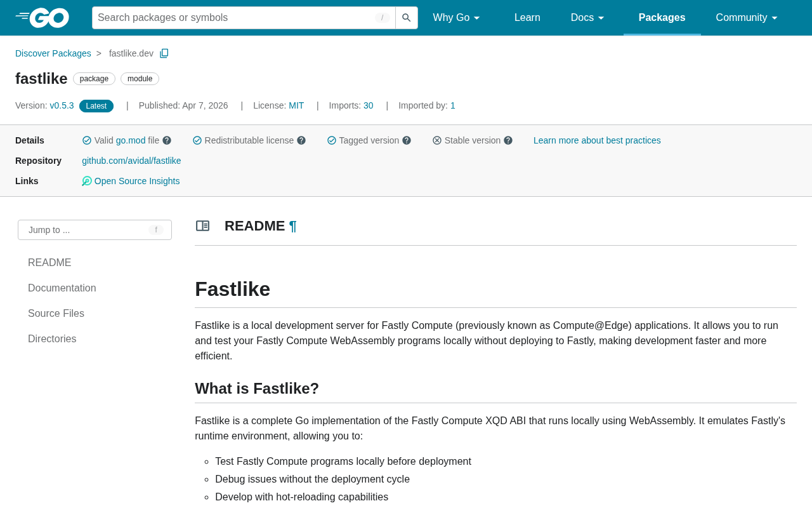The width and height of the screenshot is (812, 508).
Task: Expand the Why Go dropdown menu
Action: [457, 18]
